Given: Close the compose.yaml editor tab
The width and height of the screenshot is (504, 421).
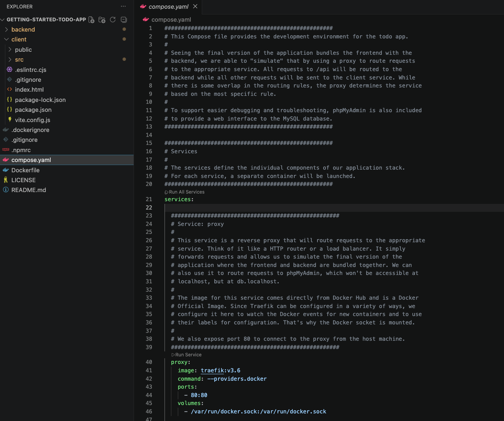Looking at the screenshot, I should (195, 6).
